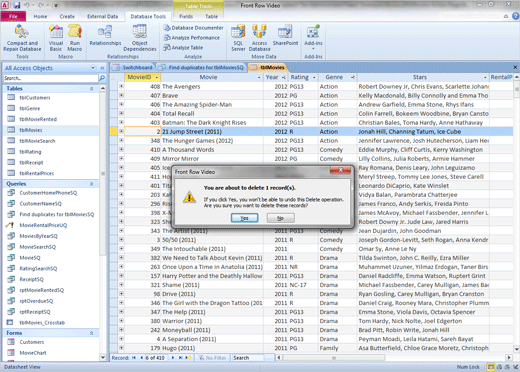Close the Front Row Video dialog
The width and height of the screenshot is (520, 372).
(340, 170)
